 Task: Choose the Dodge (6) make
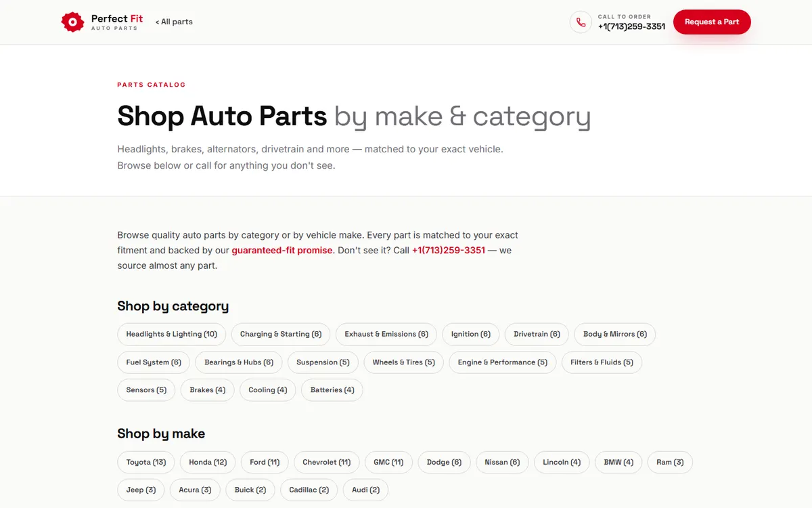click(444, 462)
